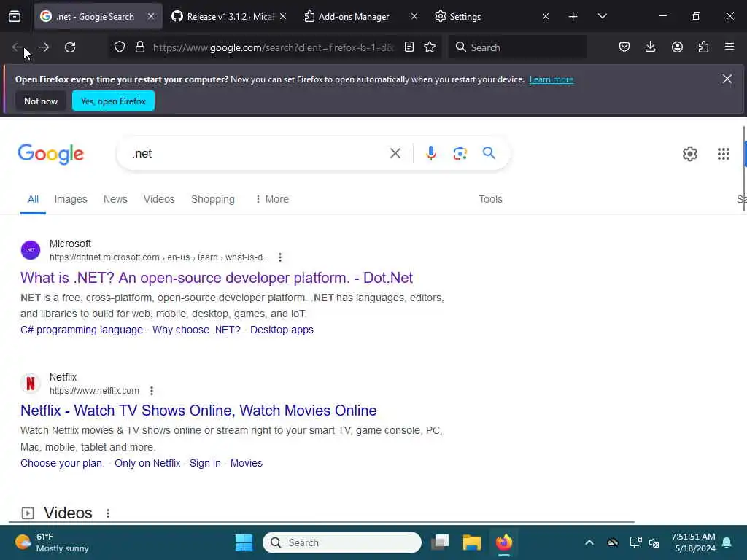The height and width of the screenshot is (560, 747).
Task: Open the Extensions puzzle icon
Action: [703, 47]
